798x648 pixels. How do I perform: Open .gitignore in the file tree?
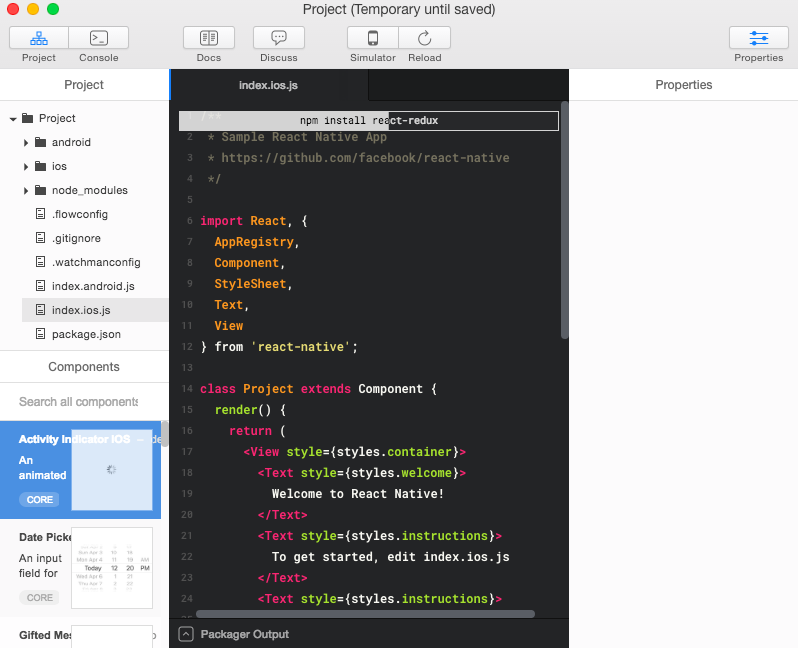[x=76, y=238]
